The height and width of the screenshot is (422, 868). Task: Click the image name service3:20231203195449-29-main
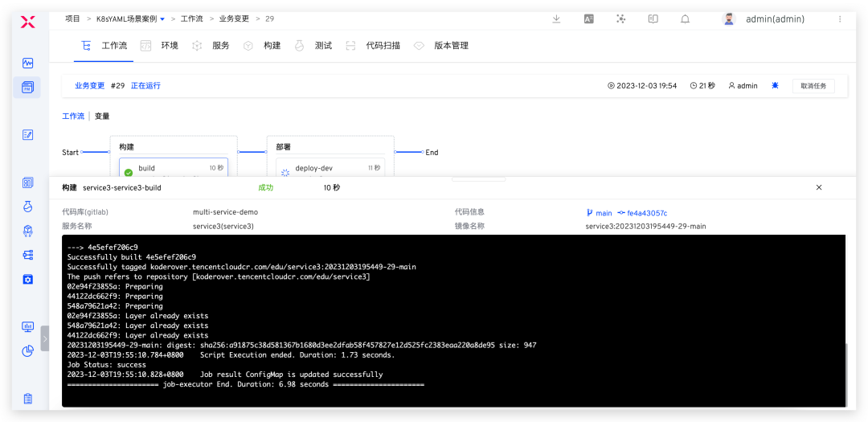(645, 226)
